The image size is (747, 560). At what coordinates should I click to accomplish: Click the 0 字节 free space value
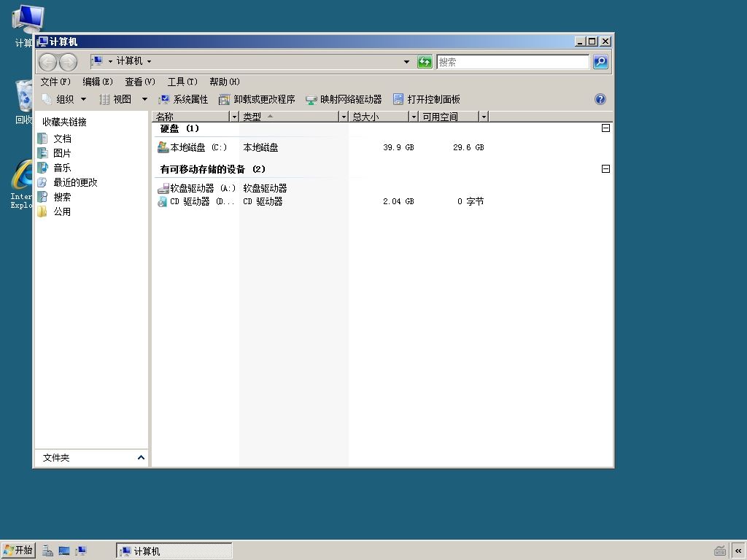471,201
